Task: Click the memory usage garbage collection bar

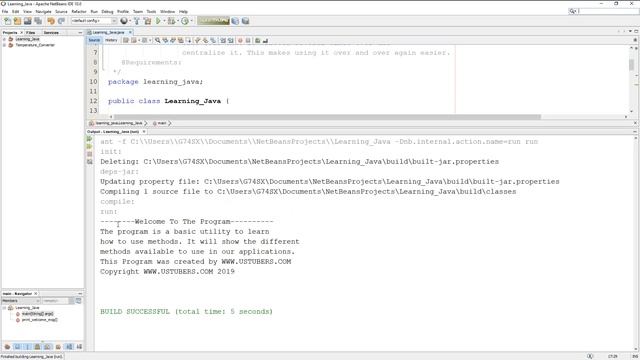Action: pos(213,21)
